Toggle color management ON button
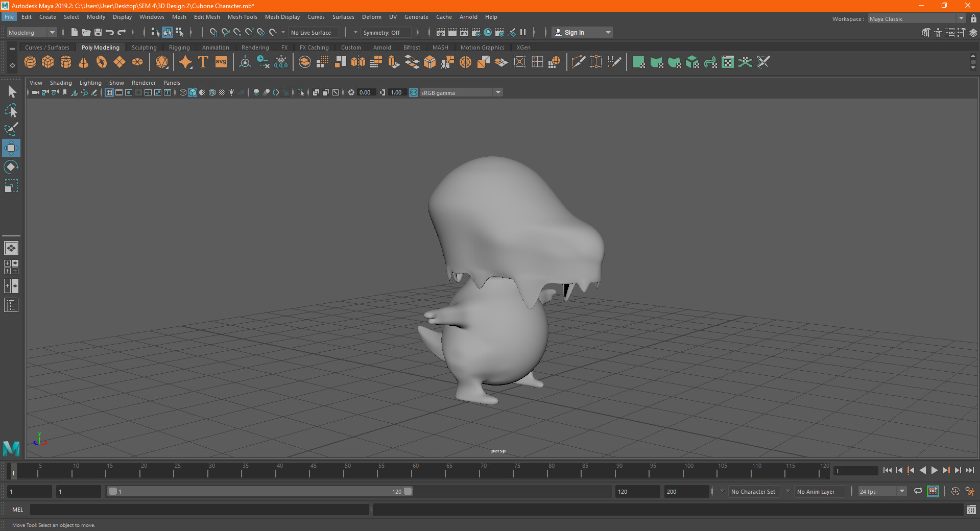 [414, 92]
